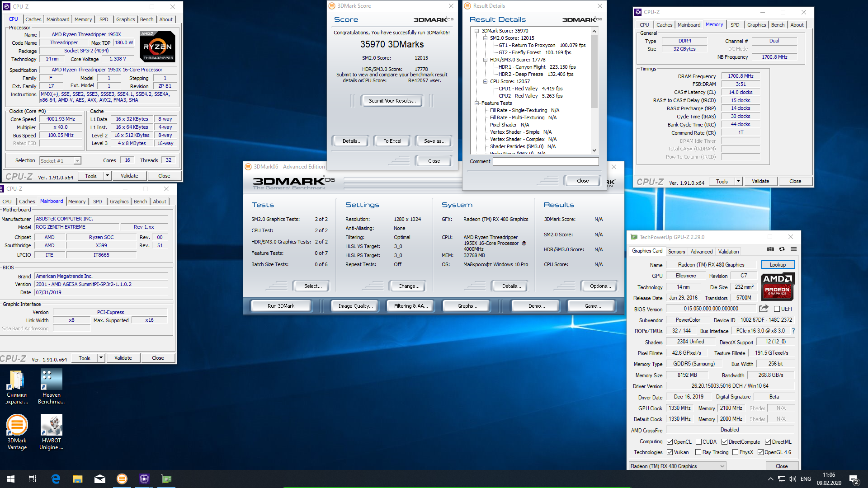This screenshot has height=488, width=868.
Task: Open Task View in the taskbar
Action: tap(33, 479)
